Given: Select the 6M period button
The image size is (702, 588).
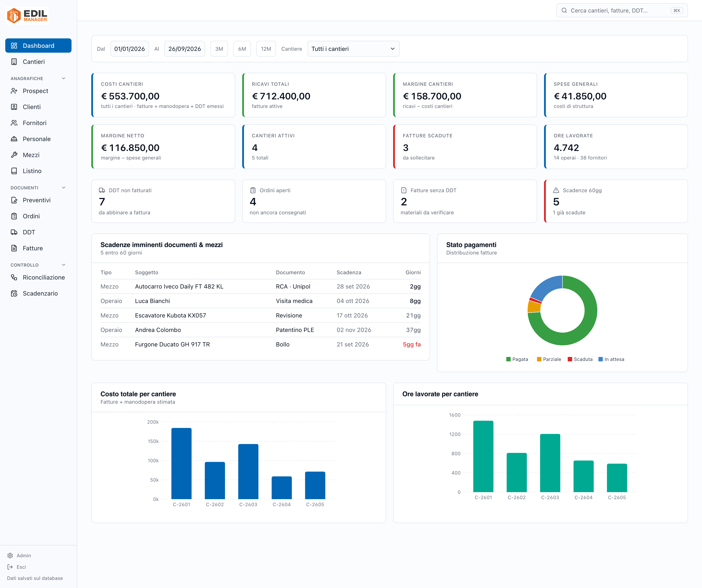Looking at the screenshot, I should click(242, 49).
